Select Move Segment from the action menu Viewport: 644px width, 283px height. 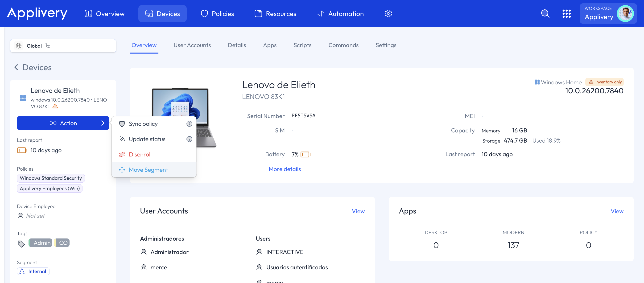click(148, 170)
